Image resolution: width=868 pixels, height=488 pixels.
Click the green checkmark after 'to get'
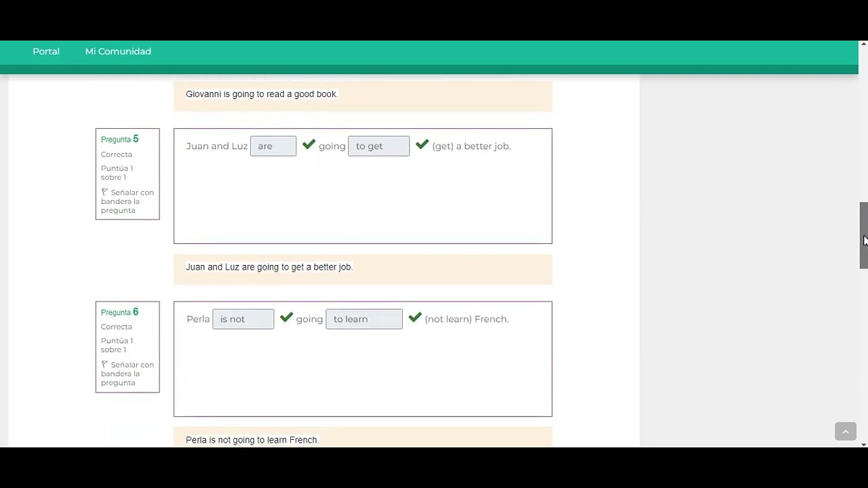coord(422,144)
